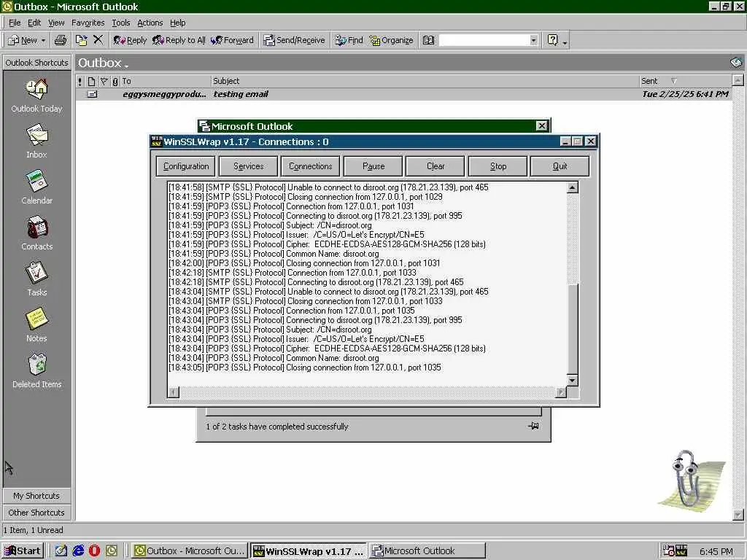Open the Contacts shortcut

click(x=36, y=233)
